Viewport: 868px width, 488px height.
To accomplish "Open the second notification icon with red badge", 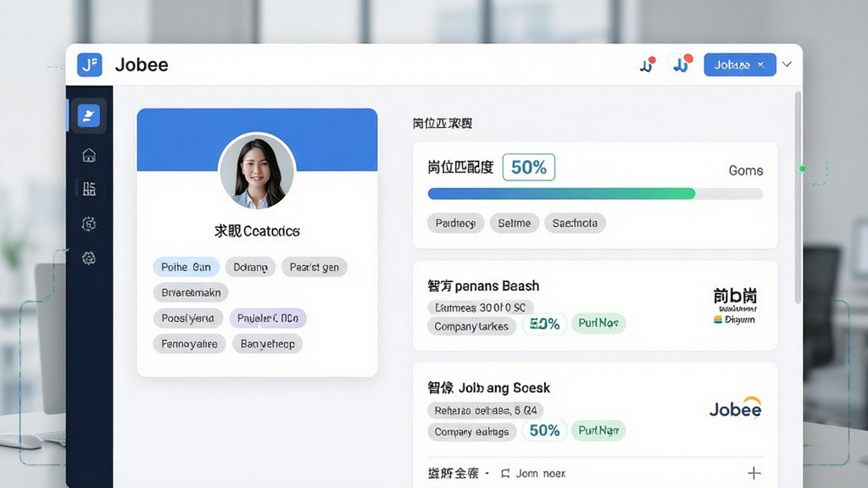I will [x=682, y=64].
